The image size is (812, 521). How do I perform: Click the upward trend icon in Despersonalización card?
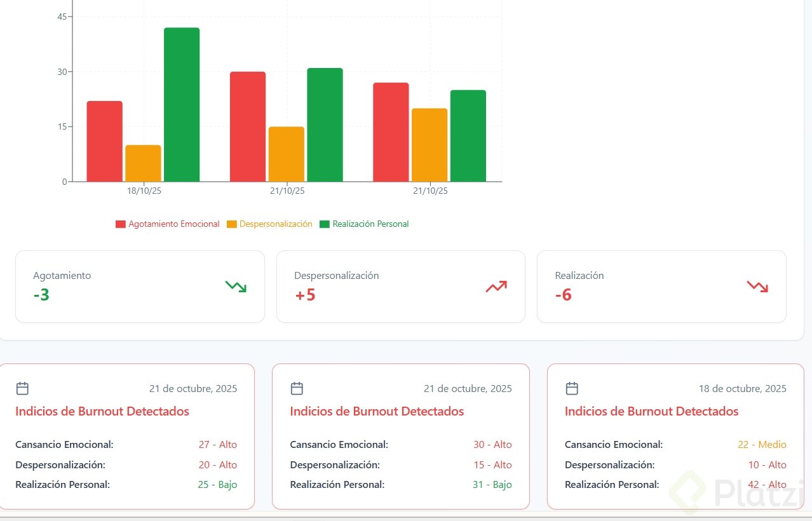tap(496, 287)
